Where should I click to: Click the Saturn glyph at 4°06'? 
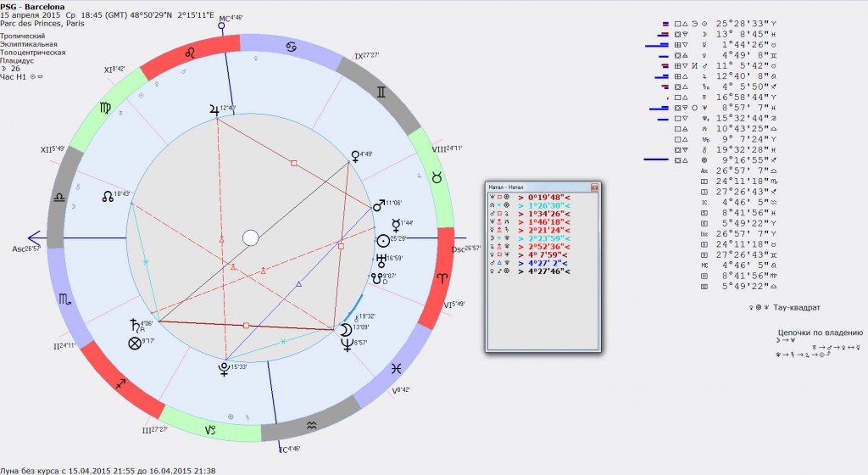(133, 325)
